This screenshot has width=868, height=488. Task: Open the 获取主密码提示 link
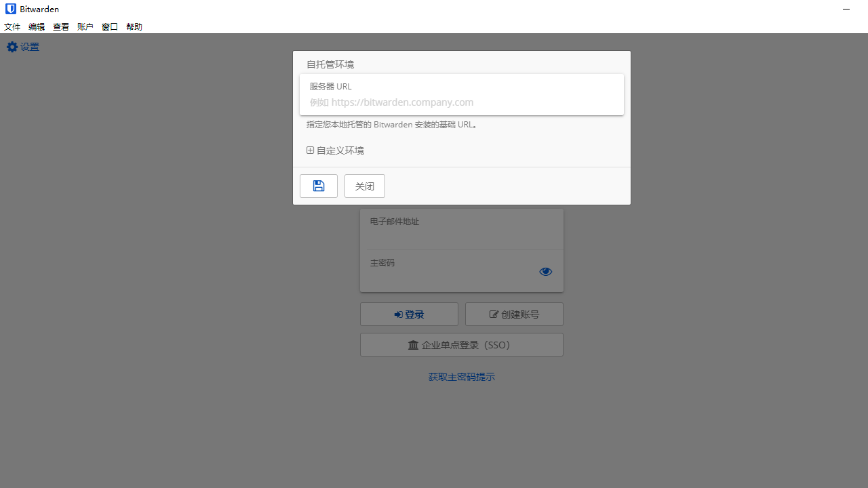461,376
